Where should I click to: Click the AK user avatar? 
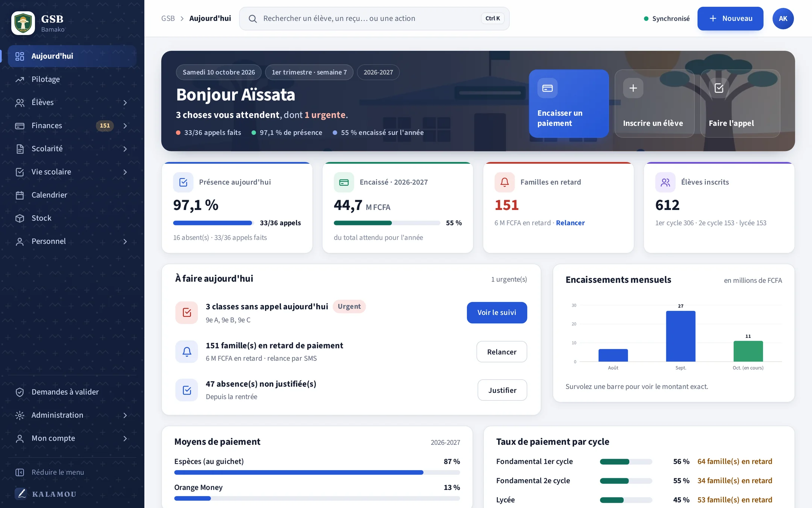click(783, 18)
